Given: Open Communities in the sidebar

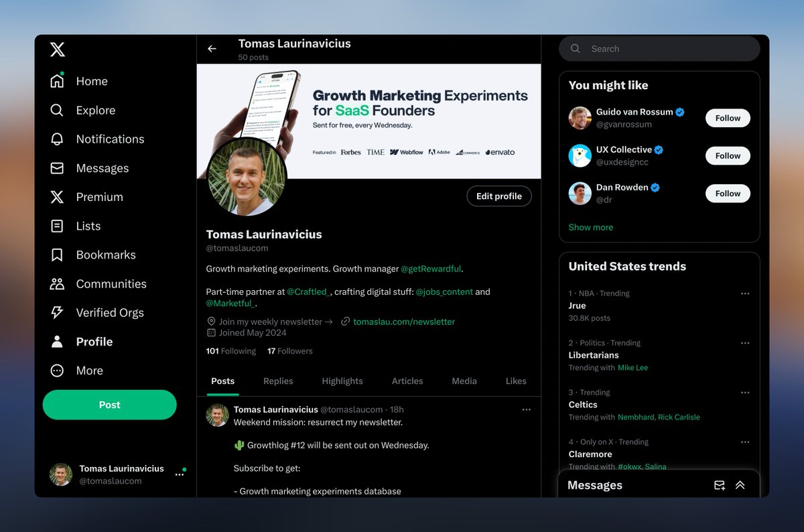Looking at the screenshot, I should click(98, 283).
